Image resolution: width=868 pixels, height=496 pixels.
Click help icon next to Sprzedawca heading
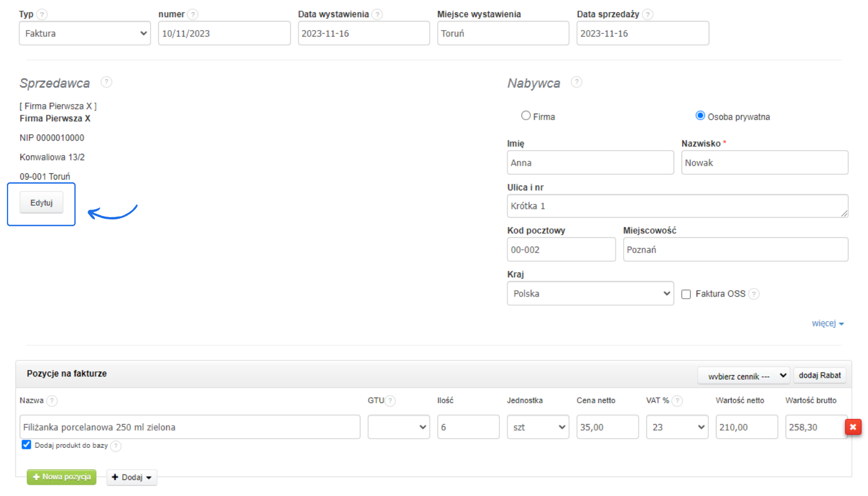click(x=107, y=82)
